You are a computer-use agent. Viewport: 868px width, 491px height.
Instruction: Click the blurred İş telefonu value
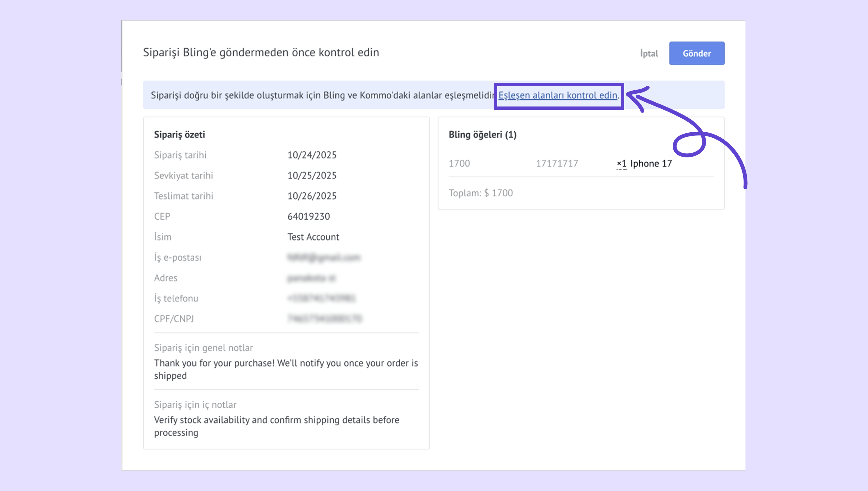coord(321,298)
